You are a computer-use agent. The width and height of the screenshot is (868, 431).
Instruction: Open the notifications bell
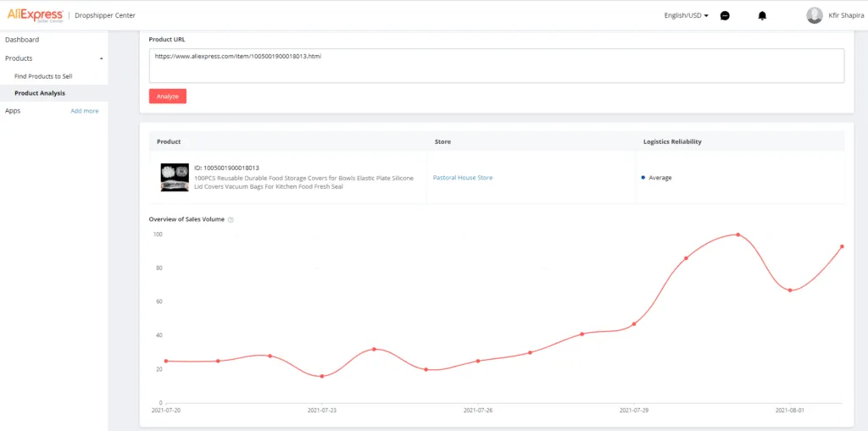tap(762, 15)
